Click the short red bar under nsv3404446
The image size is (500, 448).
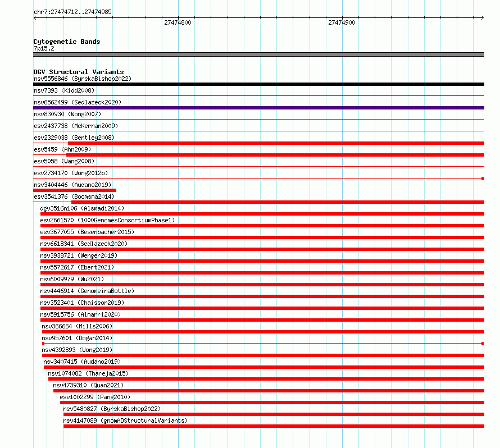point(75,190)
